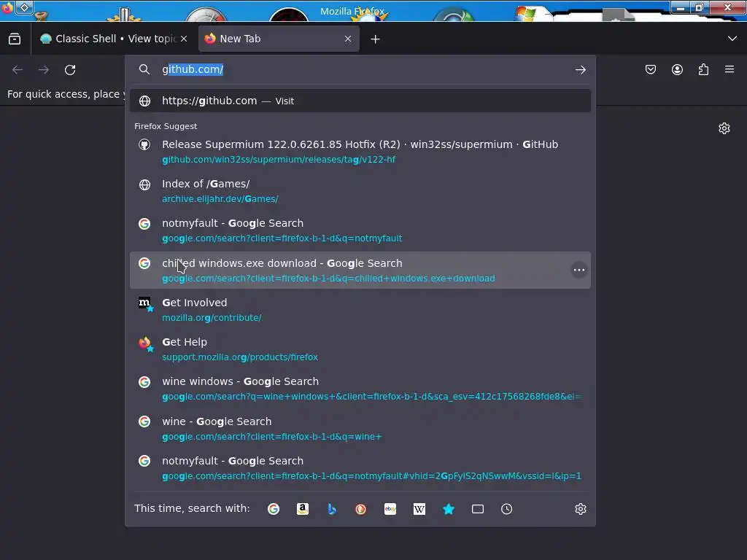The width and height of the screenshot is (747, 560).
Task: Click github.com/win32ss/supermium releases URL text
Action: [x=279, y=160]
